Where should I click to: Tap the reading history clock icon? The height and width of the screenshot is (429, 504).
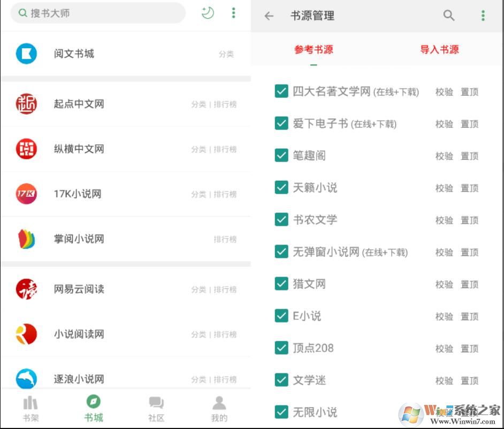(208, 13)
